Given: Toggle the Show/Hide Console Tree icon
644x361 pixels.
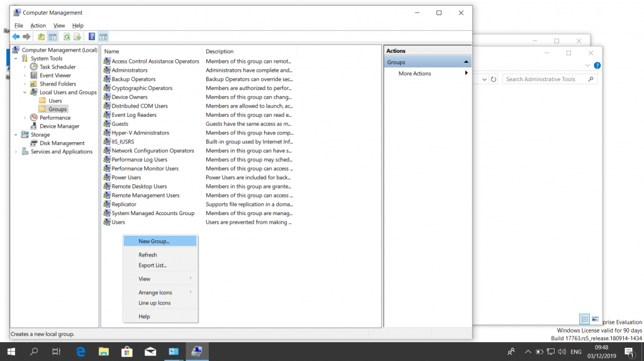Looking at the screenshot, I should [53, 37].
